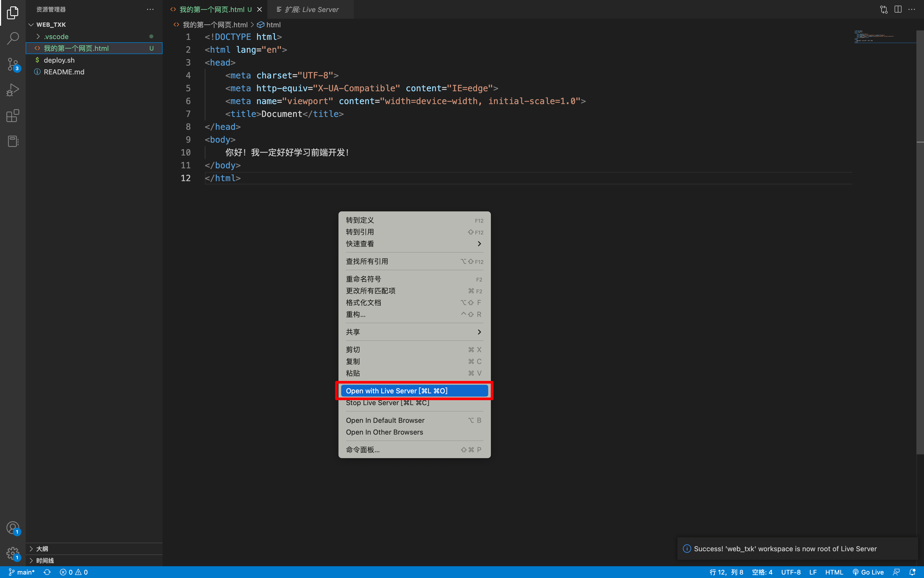This screenshot has height=578, width=924.
Task: Select Open with Live Server menu entry
Action: [x=414, y=391]
